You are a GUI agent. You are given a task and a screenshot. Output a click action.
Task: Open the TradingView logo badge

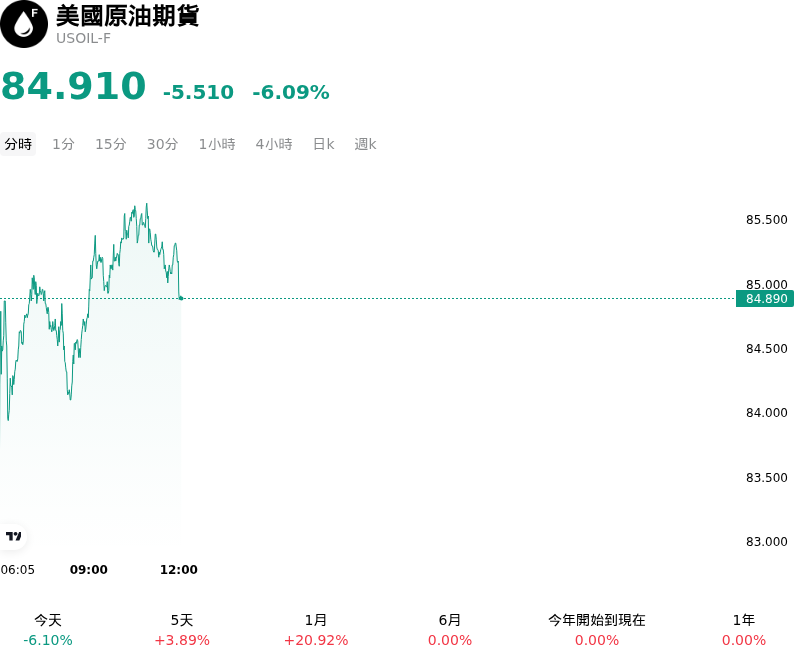[x=13, y=536]
